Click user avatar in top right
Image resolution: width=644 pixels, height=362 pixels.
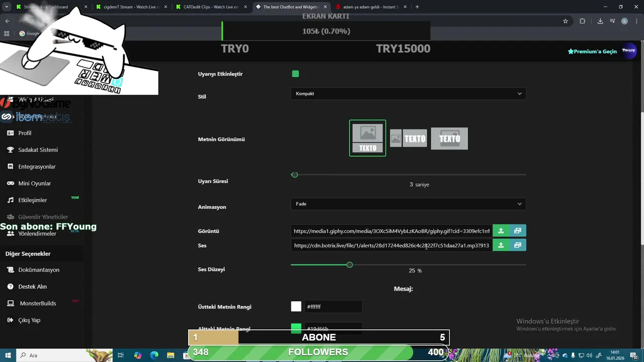[x=629, y=51]
